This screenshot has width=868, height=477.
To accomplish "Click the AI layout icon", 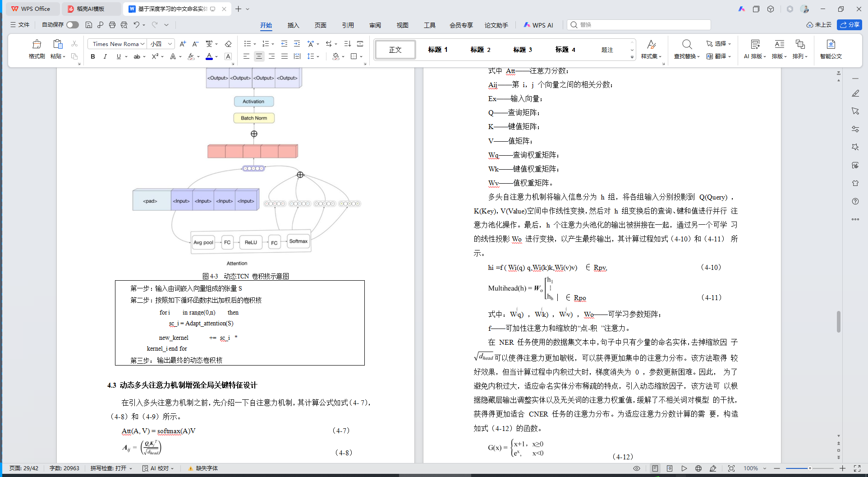I will [x=755, y=44].
